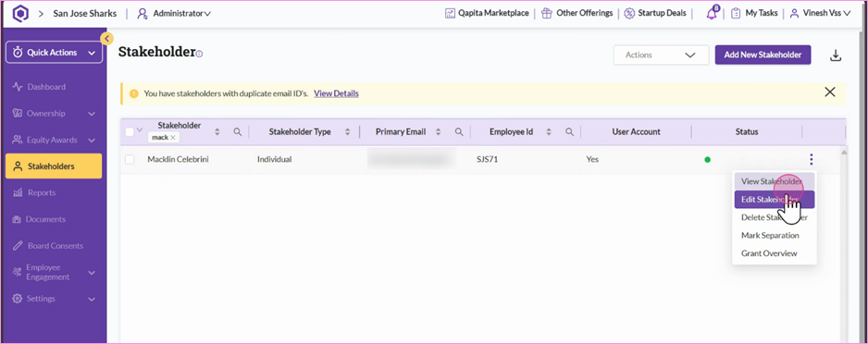Select Delete Stakeholder from context menu
This screenshot has height=344, width=868.
[x=775, y=217]
